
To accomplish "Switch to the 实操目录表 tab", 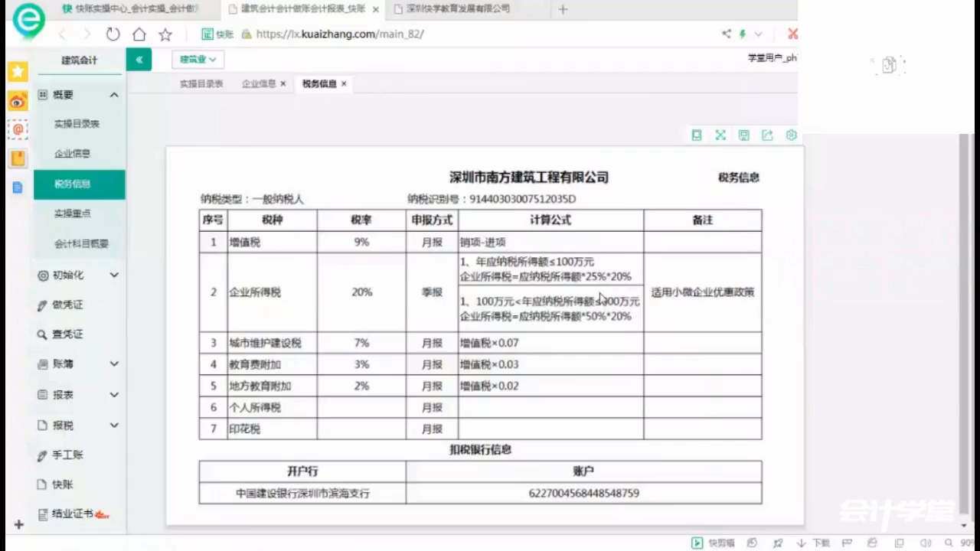I will point(201,83).
